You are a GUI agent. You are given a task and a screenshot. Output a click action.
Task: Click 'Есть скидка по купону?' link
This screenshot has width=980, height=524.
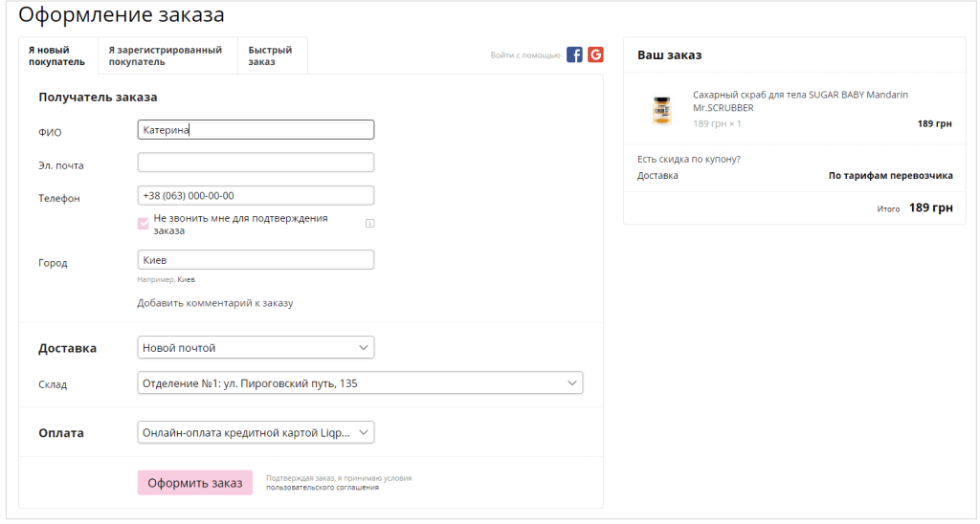coord(688,159)
